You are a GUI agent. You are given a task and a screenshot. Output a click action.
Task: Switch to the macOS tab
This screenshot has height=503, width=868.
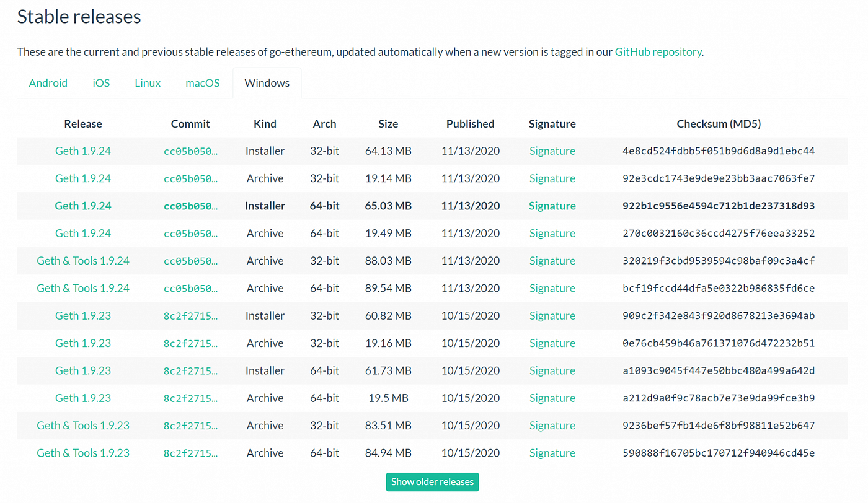click(x=203, y=83)
